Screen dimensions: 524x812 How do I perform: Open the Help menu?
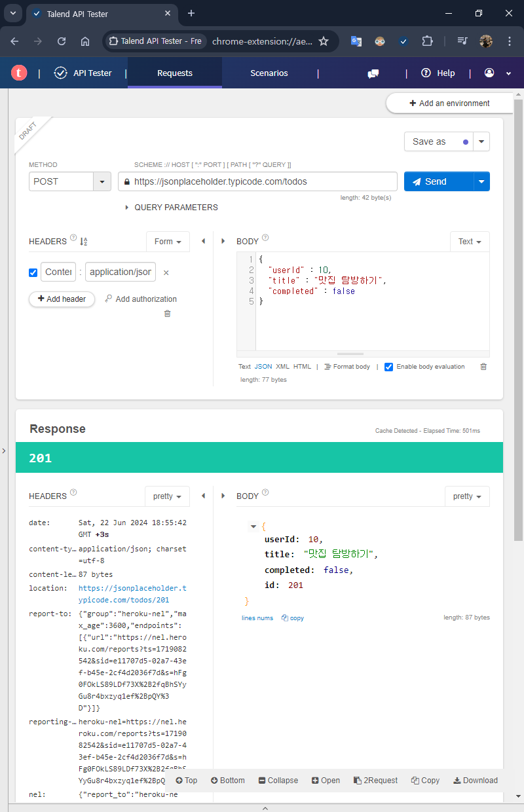click(438, 73)
